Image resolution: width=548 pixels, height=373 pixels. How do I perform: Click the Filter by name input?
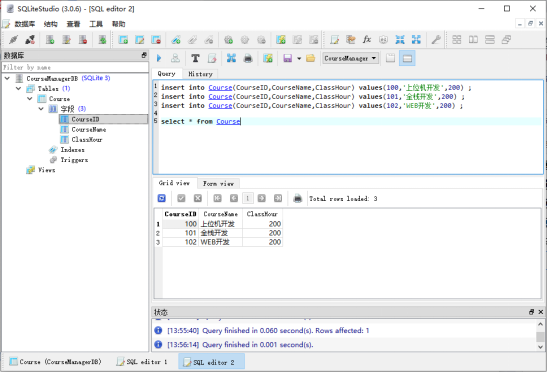75,67
